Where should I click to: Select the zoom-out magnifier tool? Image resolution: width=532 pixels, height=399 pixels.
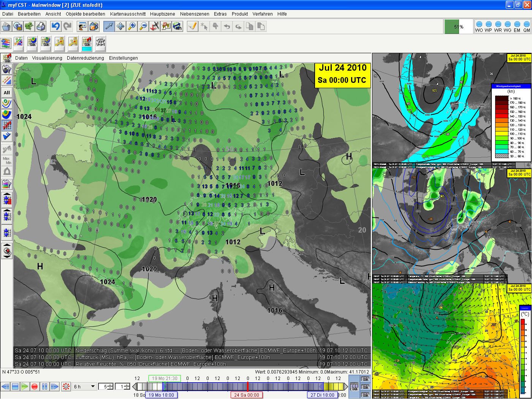(143, 26)
